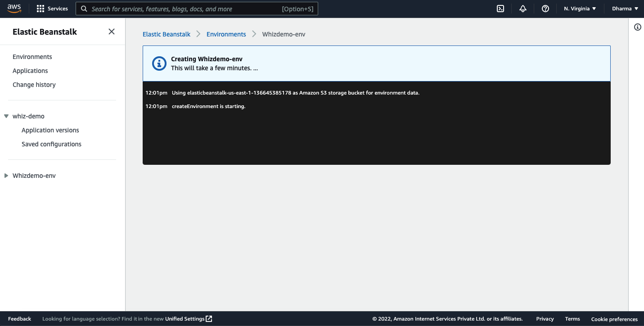The image size is (644, 326).
Task: Open the Unified Settings link
Action: coord(185,319)
